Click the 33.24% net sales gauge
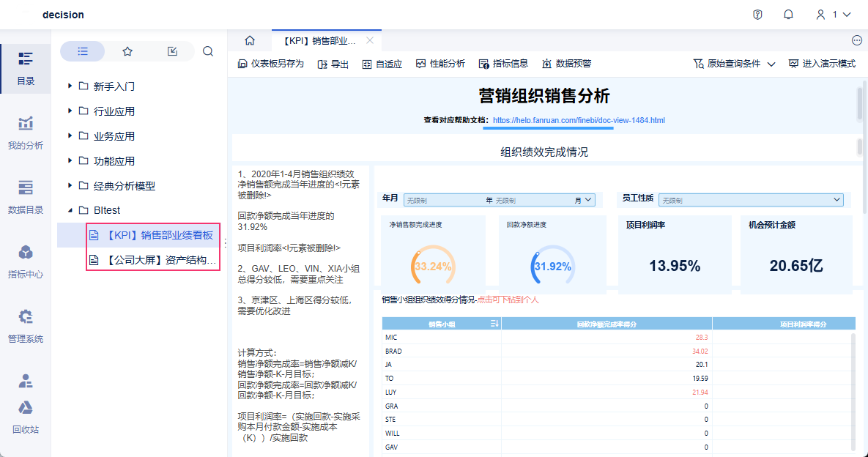868x457 pixels. click(x=433, y=266)
